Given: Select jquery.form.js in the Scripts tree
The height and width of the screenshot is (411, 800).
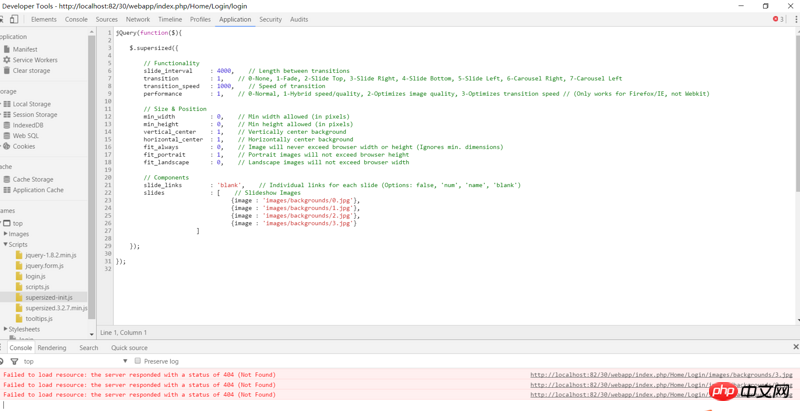Looking at the screenshot, I should pos(44,266).
